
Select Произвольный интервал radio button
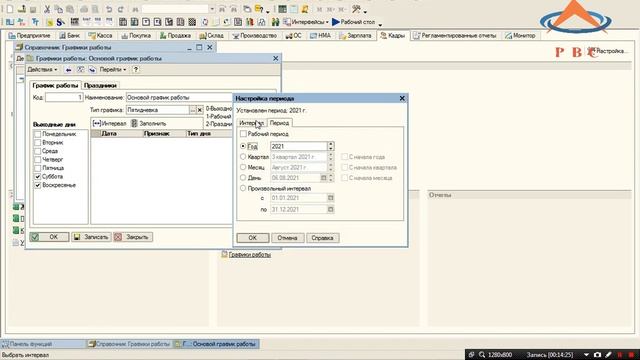pos(243,189)
